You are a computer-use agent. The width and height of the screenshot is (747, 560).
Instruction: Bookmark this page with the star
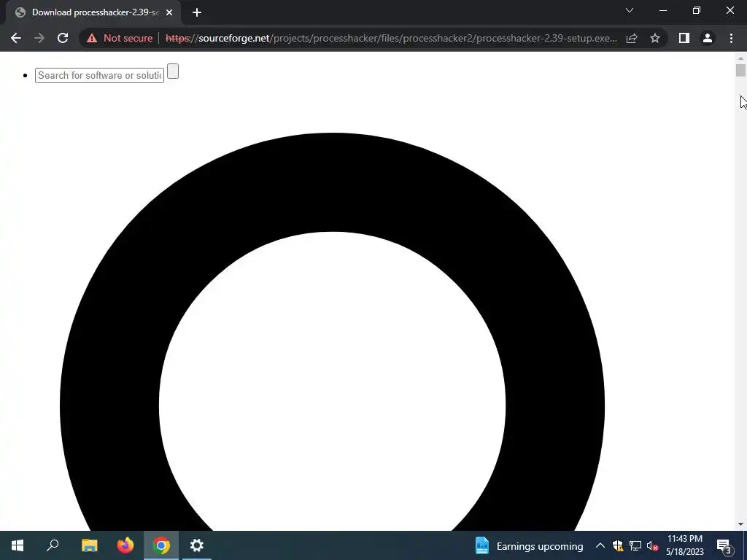[655, 38]
